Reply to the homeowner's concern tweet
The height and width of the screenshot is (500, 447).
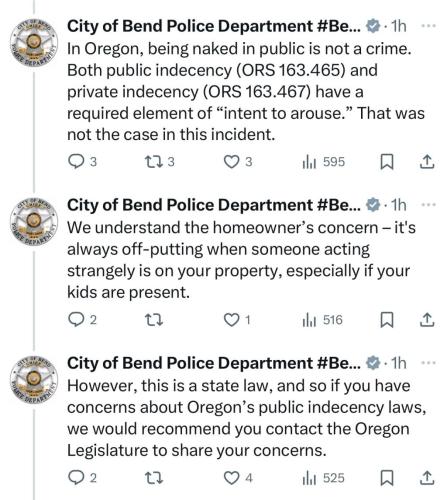click(82, 320)
